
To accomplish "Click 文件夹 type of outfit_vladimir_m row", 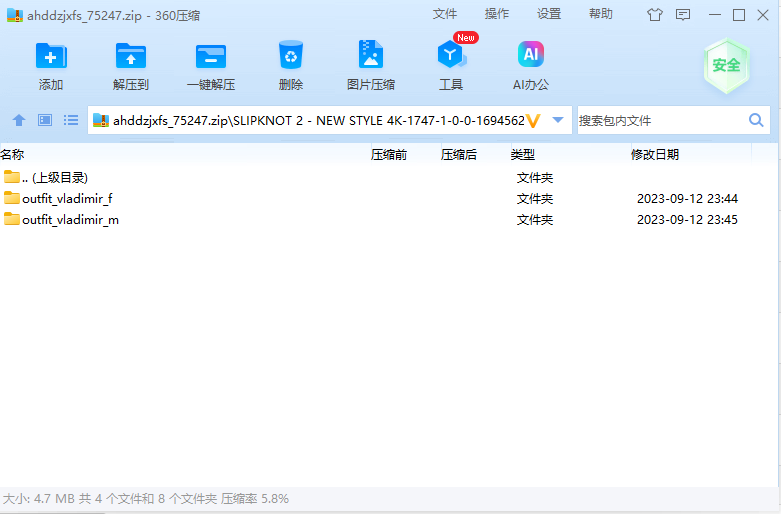I will [535, 220].
